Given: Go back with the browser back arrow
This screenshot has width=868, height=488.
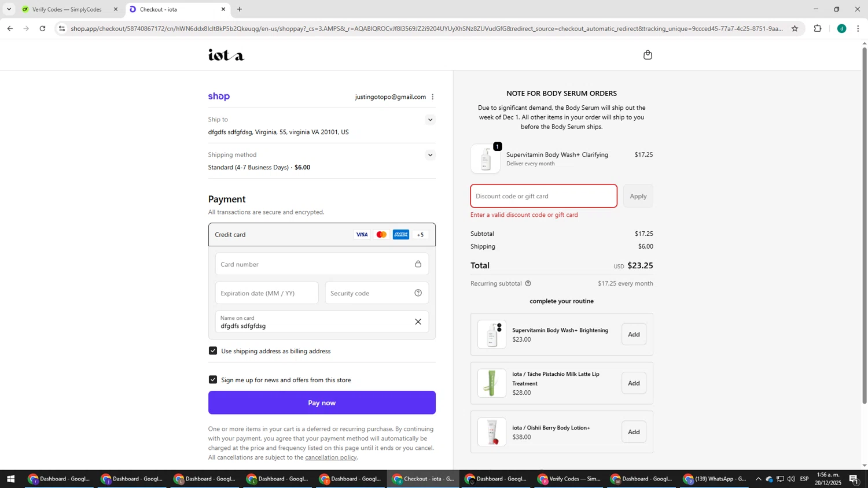Looking at the screenshot, I should (x=10, y=28).
